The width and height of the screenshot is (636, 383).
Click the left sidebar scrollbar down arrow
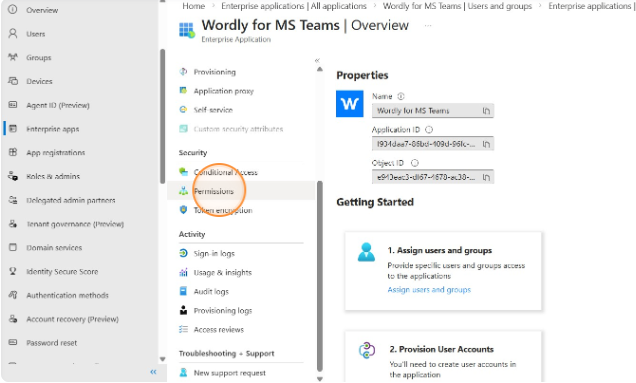[x=163, y=359]
